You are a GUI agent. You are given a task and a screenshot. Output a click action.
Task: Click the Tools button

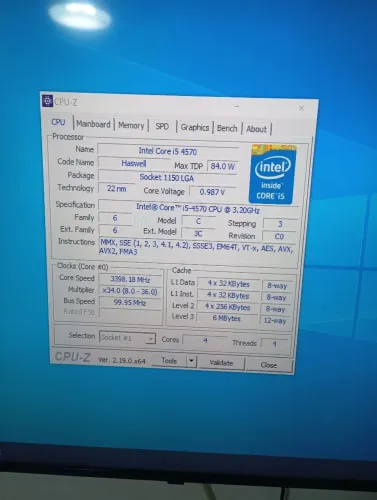tap(169, 360)
